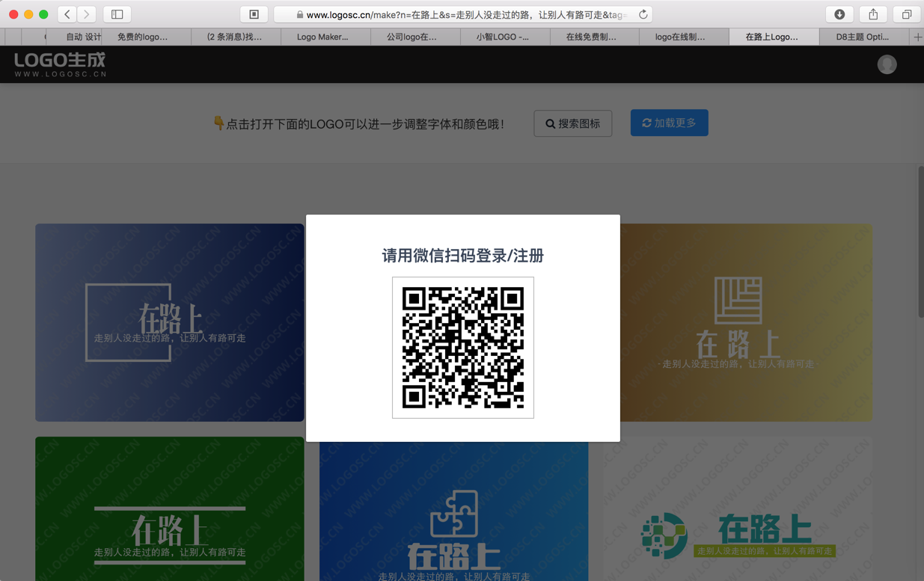Open the user avatar icon in header

click(x=887, y=64)
